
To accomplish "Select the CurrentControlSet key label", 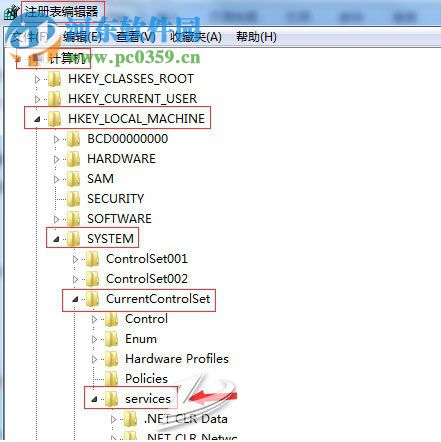I will click(158, 299).
